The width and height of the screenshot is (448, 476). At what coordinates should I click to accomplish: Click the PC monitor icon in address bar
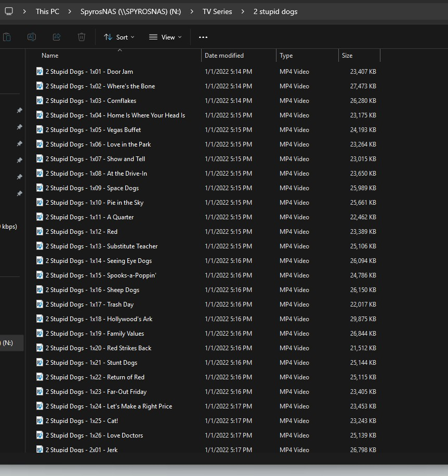(x=9, y=11)
